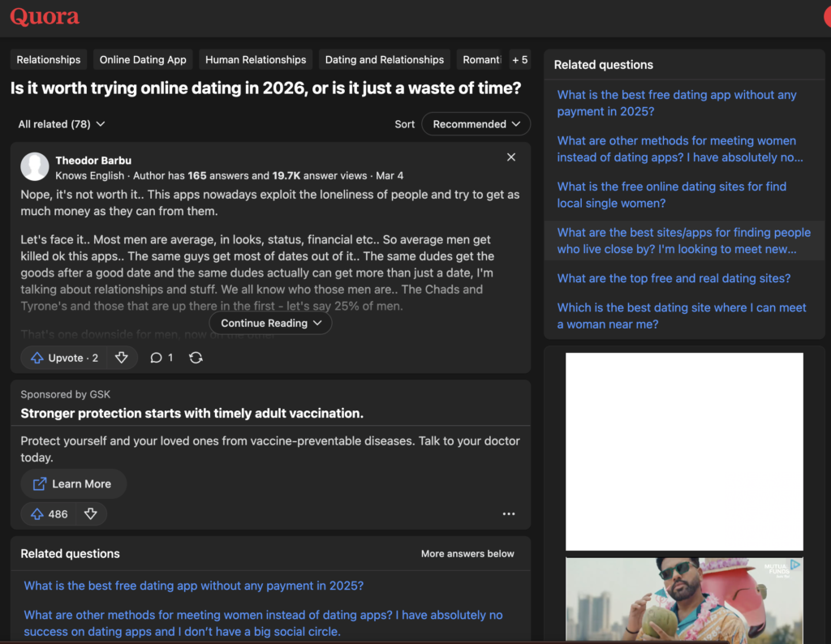The image size is (831, 644).
Task: Click the sponsored headline about timely adult vaccination
Action: point(192,413)
